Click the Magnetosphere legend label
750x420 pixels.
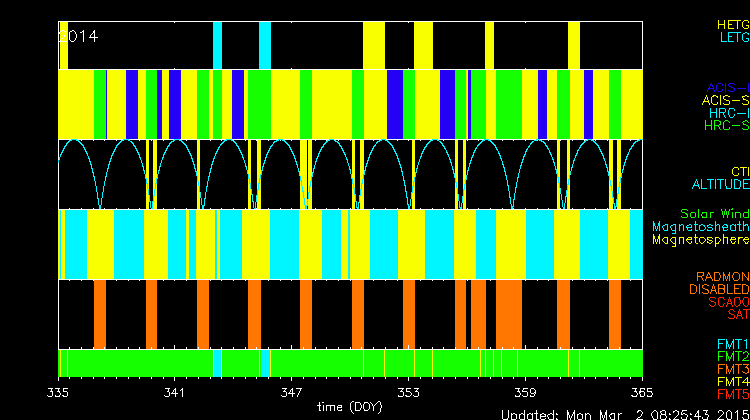click(x=700, y=240)
